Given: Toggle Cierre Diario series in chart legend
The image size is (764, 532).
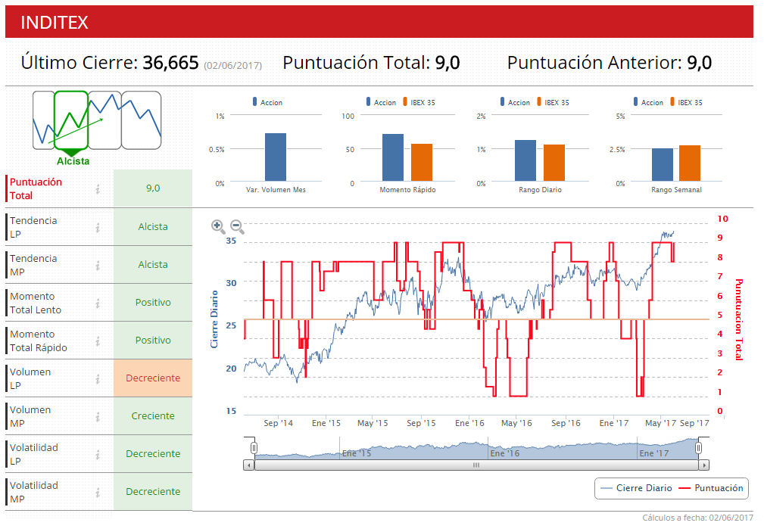Looking at the screenshot, I should [636, 488].
